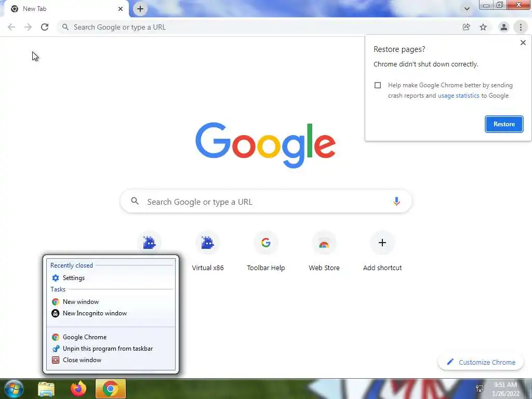Screen dimensions: 532x399
Task: Open the usage statistics link
Action: coord(458,96)
